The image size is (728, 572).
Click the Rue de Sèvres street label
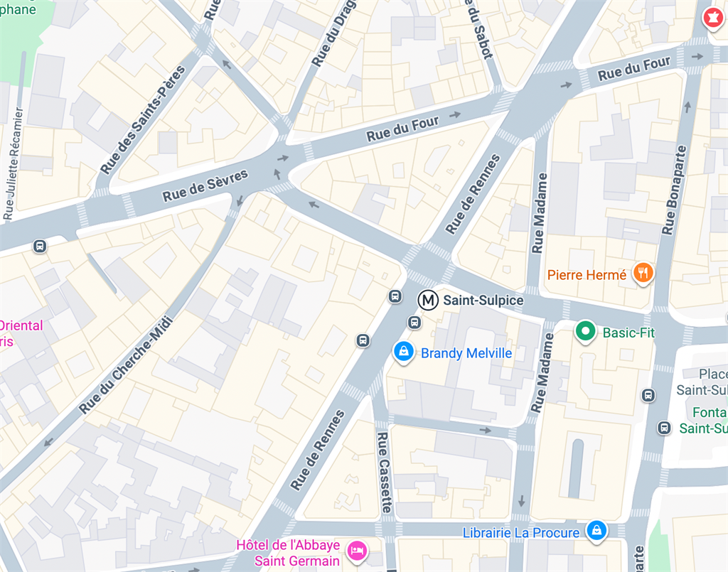(x=205, y=185)
